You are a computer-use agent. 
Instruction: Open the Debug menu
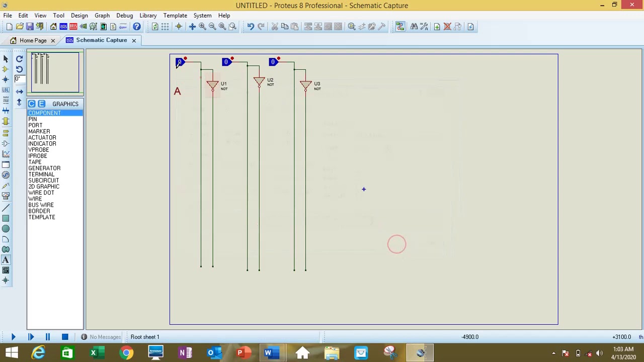(x=124, y=16)
